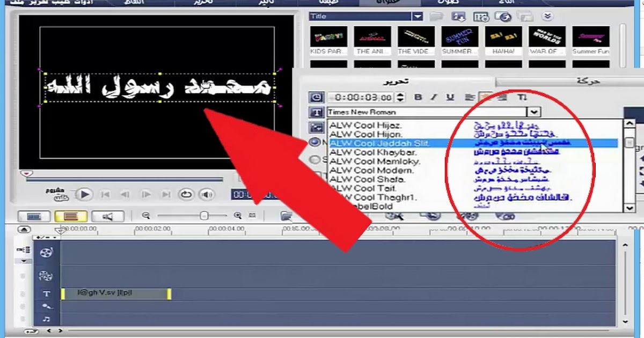Expand the ripple editing options arrow
644x338 pixels.
click(24, 261)
